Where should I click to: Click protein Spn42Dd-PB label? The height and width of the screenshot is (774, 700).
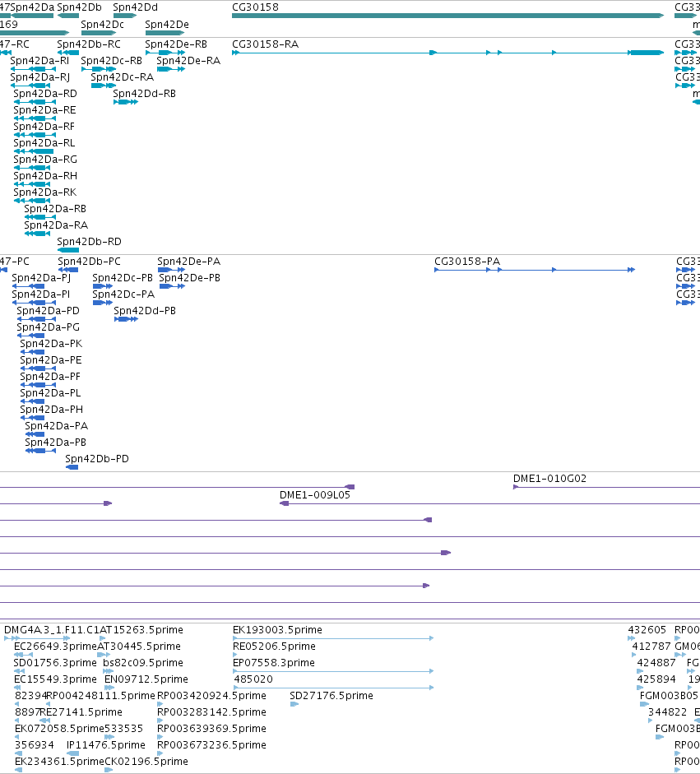[145, 310]
